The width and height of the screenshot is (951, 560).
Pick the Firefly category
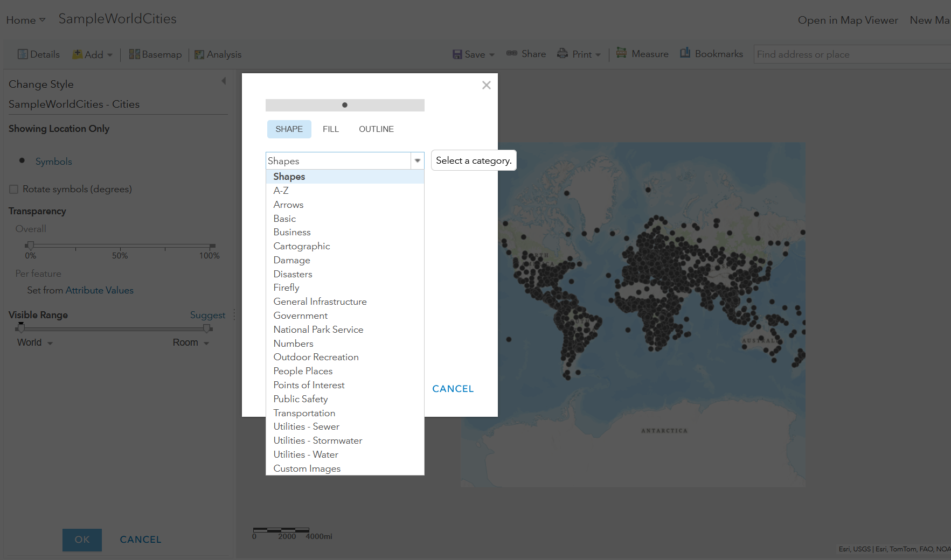pyautogui.click(x=345, y=288)
